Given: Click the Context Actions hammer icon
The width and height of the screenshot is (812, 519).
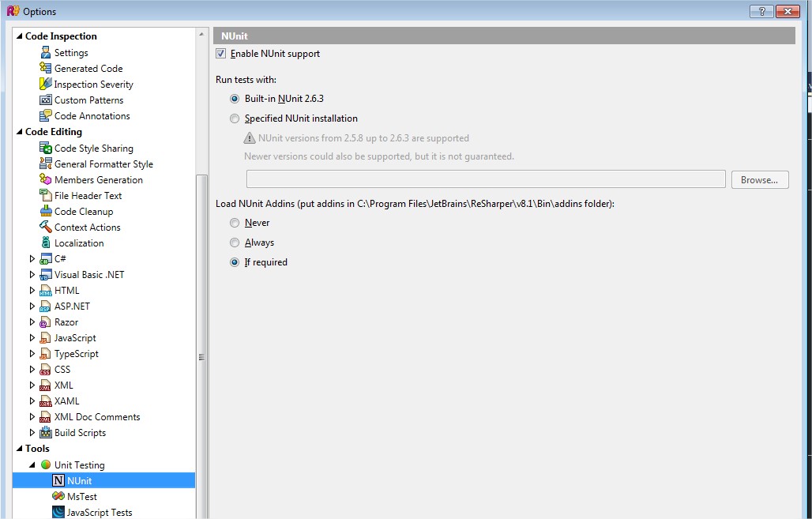Looking at the screenshot, I should tap(46, 227).
